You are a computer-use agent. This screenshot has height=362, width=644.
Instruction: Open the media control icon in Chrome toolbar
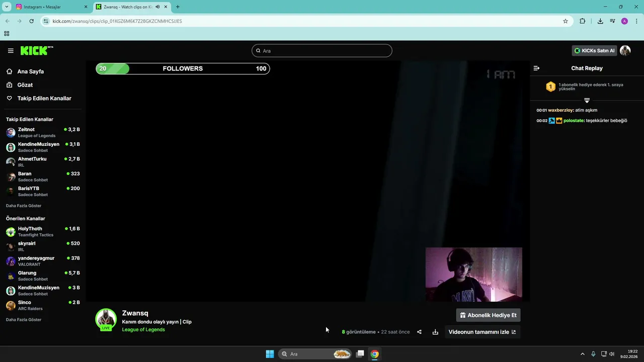612,21
